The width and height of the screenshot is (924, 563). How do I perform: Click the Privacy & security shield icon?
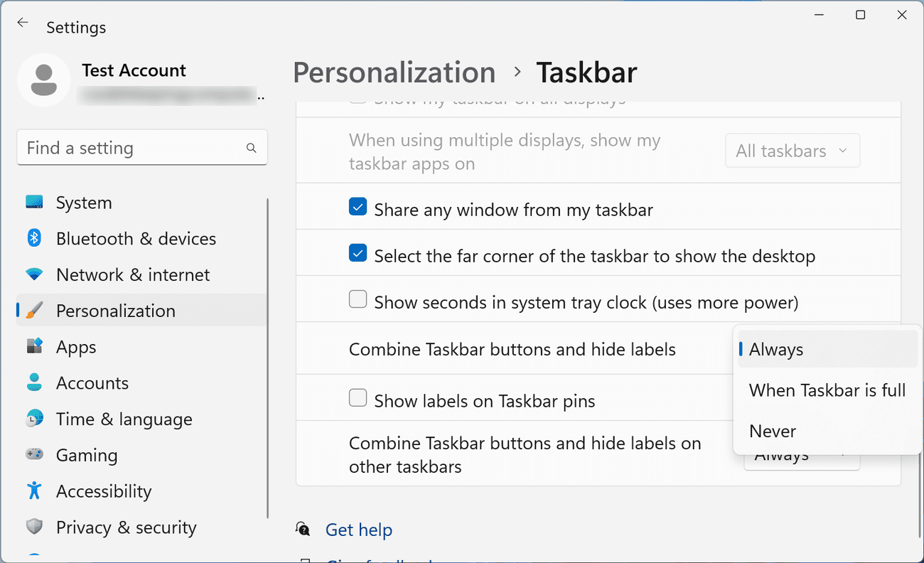pyautogui.click(x=34, y=527)
